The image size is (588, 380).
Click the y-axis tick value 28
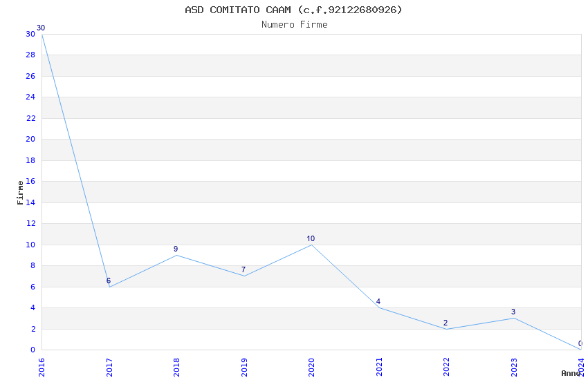tap(30, 55)
